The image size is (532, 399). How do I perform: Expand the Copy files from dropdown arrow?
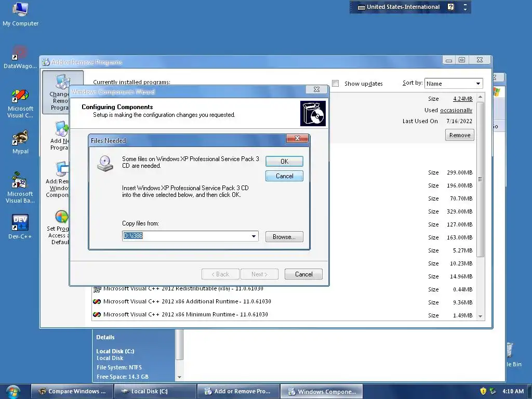(254, 236)
